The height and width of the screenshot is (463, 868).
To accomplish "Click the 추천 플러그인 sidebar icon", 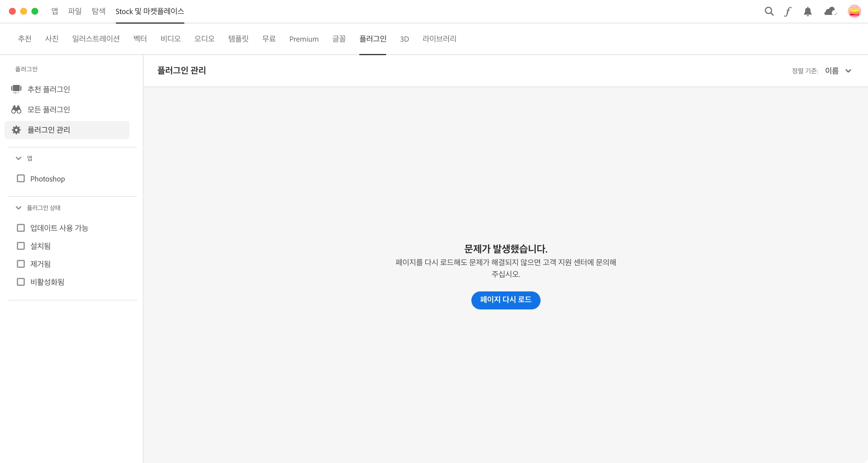I will click(16, 89).
